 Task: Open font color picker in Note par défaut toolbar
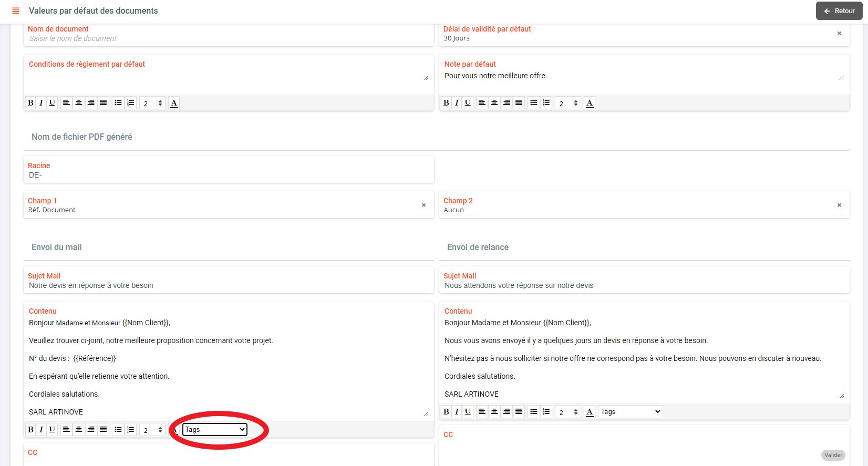(x=590, y=103)
